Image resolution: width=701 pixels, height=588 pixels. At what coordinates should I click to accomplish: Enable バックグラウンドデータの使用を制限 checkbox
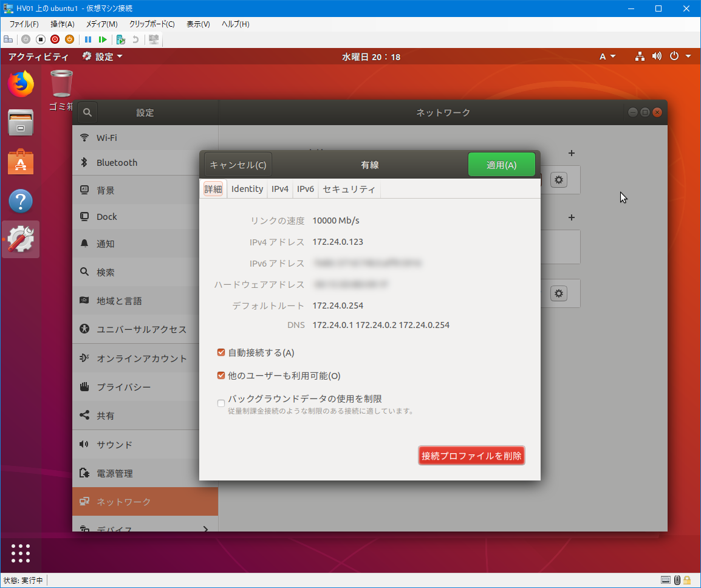221,403
